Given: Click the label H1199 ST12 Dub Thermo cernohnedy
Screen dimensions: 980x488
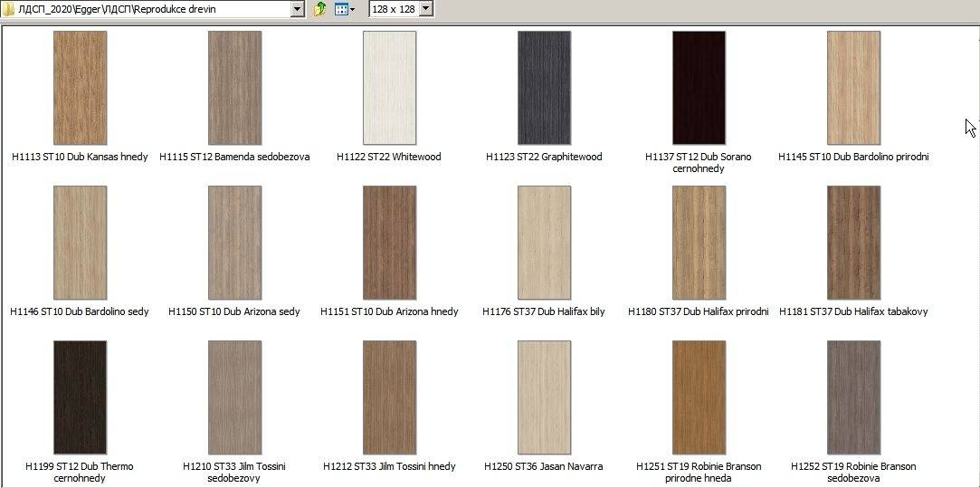Looking at the screenshot, I should 80,473.
